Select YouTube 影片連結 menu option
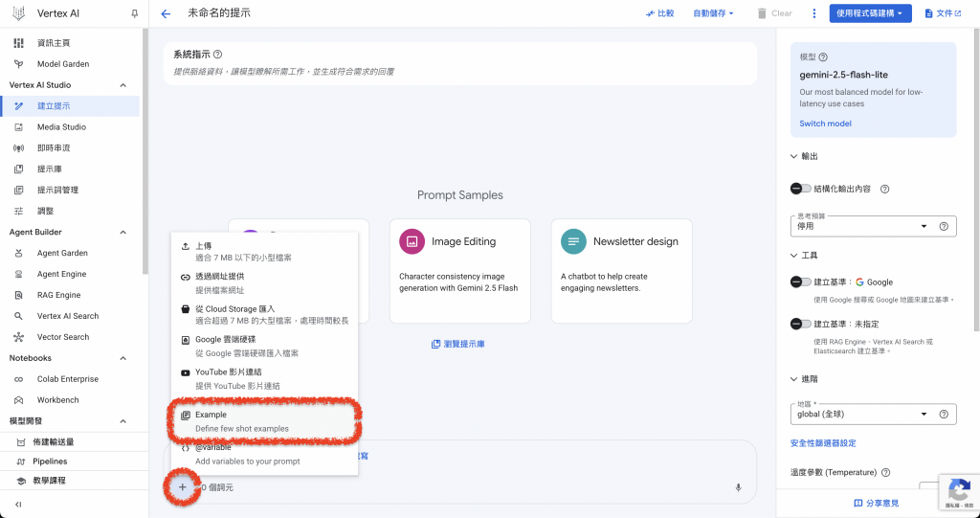Viewport: 980px width, 518px height. (x=264, y=378)
